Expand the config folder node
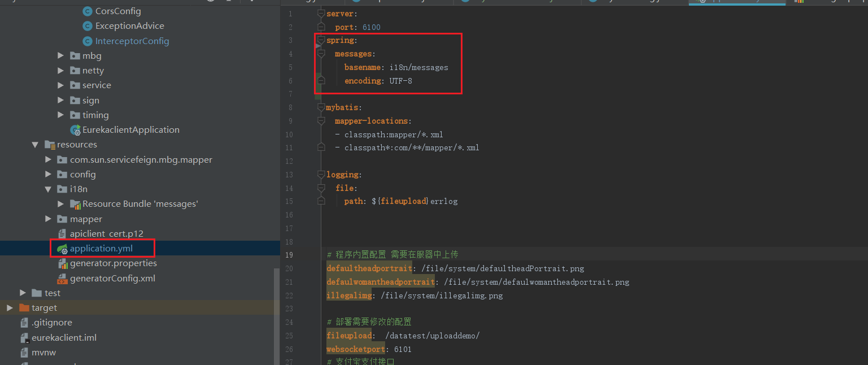This screenshot has width=868, height=365. coord(48,175)
